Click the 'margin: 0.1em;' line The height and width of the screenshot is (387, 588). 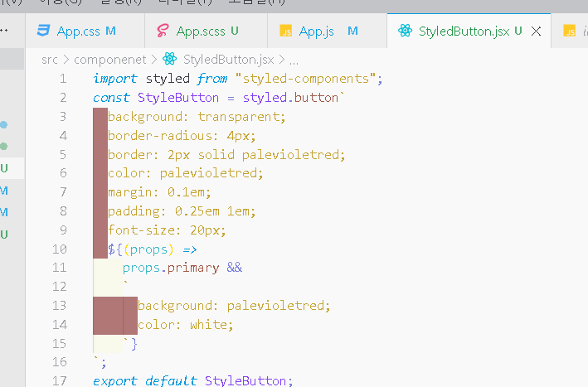tap(160, 192)
